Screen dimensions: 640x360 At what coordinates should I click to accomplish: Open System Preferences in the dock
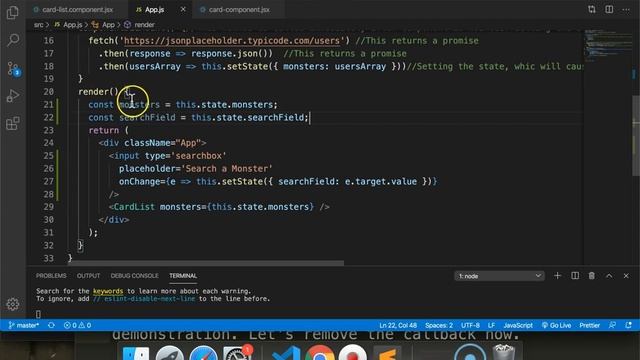(x=237, y=353)
